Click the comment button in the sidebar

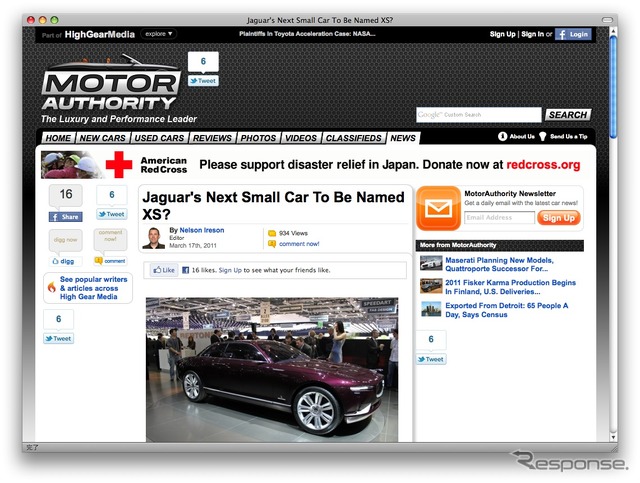pos(110,261)
